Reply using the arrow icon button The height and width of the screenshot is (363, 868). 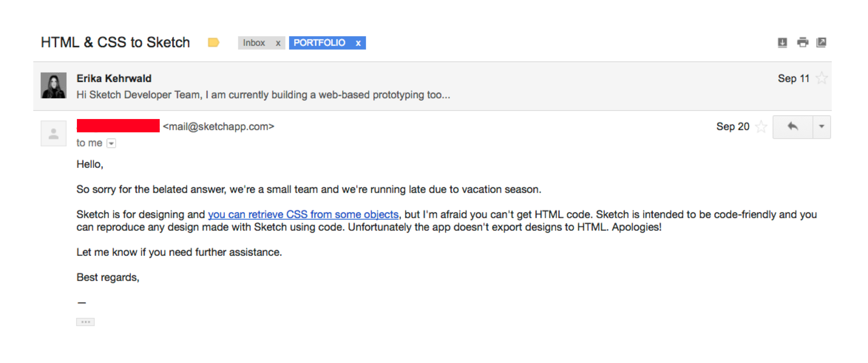pyautogui.click(x=793, y=127)
